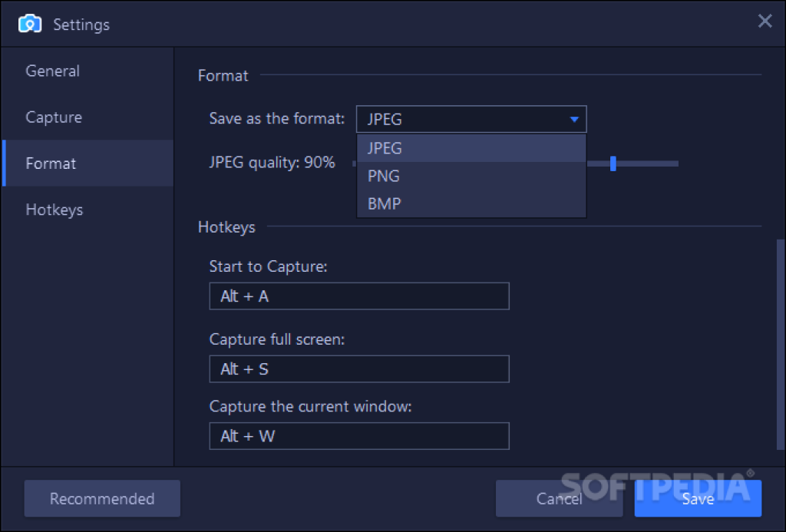This screenshot has width=786, height=532.
Task: Change the Capture current window hotkey field
Action: pyautogui.click(x=359, y=436)
